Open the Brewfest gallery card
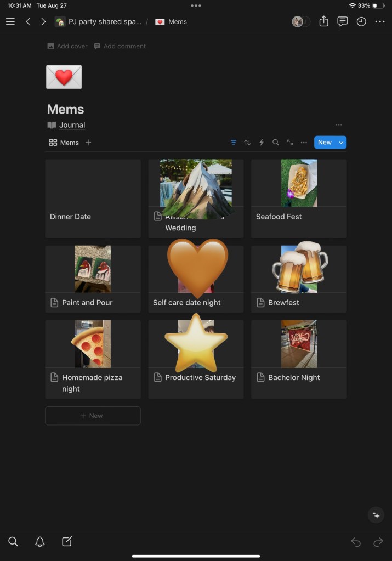392x561 pixels. (299, 279)
